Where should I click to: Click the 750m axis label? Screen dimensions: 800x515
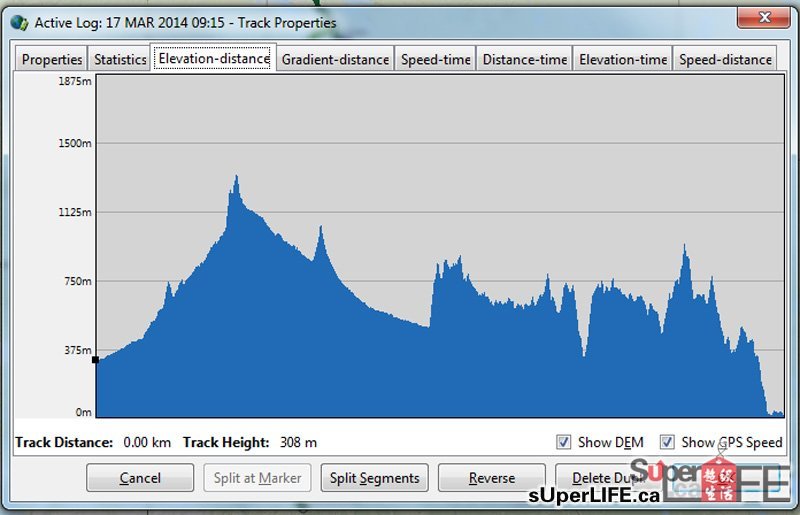(x=78, y=281)
